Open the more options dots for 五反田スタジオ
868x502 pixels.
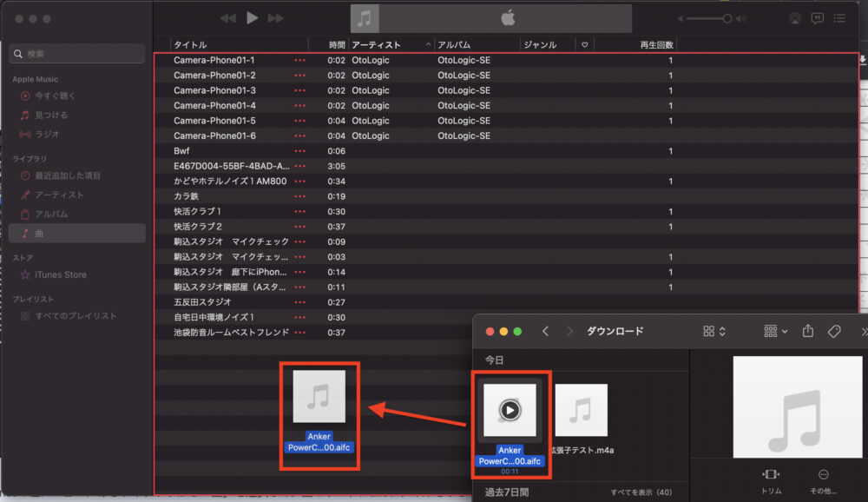click(299, 302)
